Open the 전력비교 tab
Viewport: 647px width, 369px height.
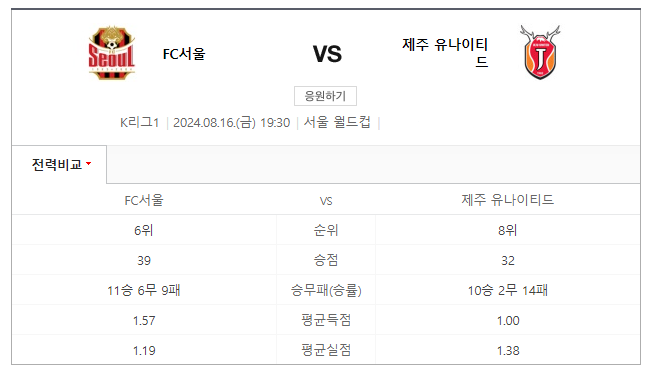pyautogui.click(x=59, y=164)
